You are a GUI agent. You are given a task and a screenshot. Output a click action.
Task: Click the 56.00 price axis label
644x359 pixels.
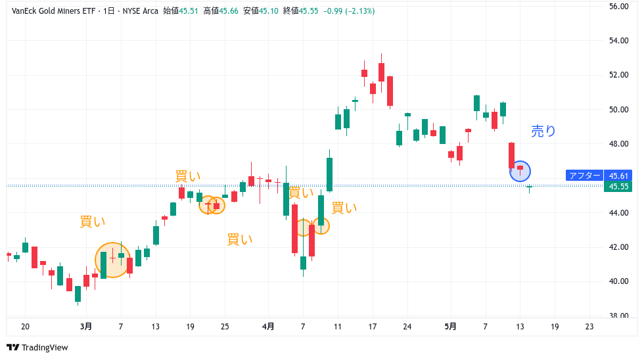tap(618, 7)
